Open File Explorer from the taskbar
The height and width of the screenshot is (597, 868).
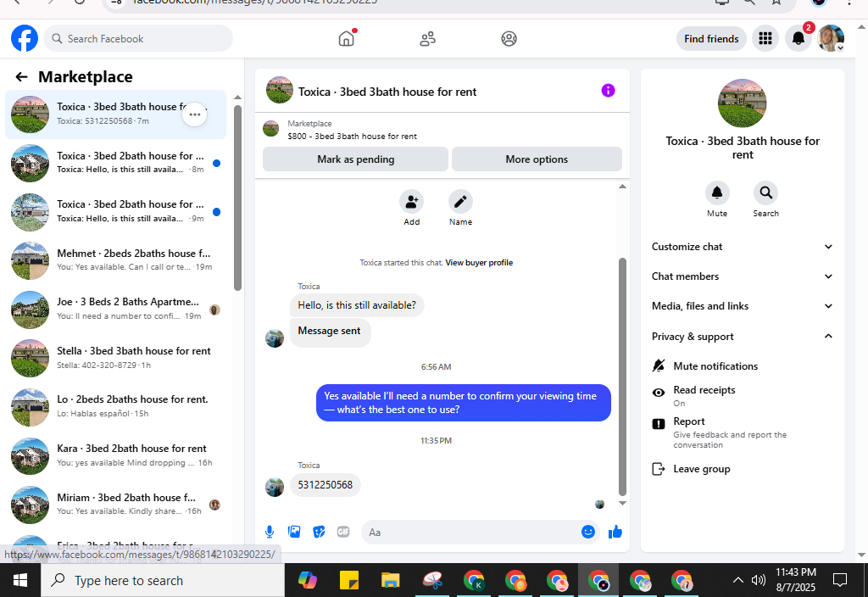point(390,580)
